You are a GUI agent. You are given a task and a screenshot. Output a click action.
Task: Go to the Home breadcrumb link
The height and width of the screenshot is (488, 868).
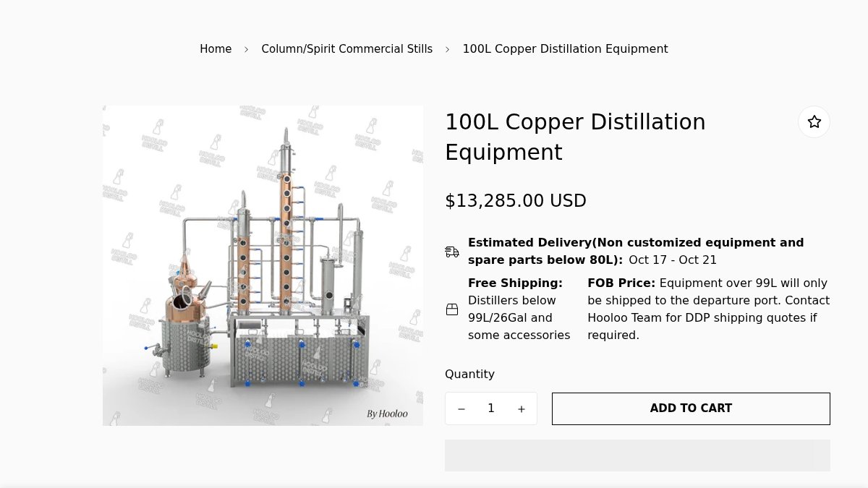click(x=216, y=49)
